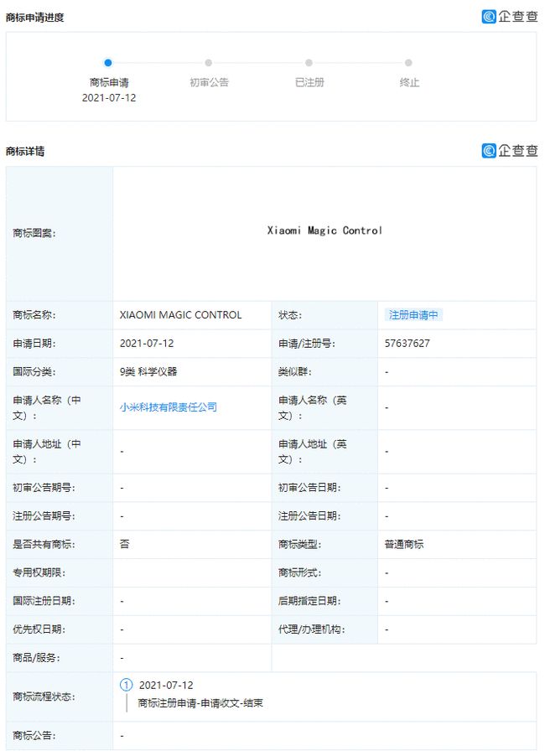Viewport: 545px width, 756px height.
Task: Click the Qichacha logo beside 商标申请进度 heading
Action: [509, 16]
